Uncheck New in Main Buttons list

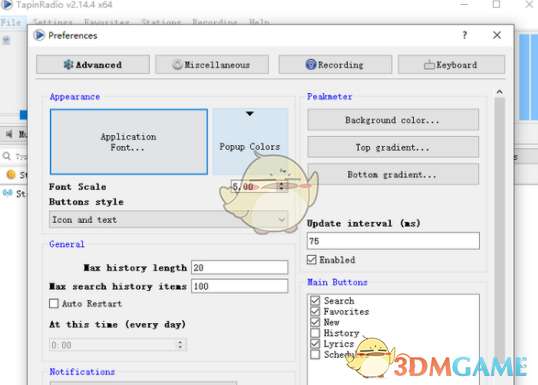click(x=315, y=322)
